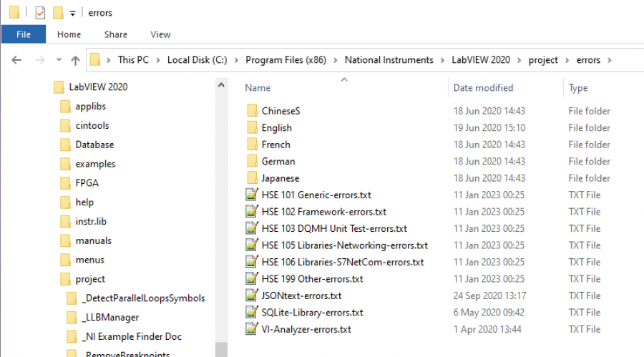
Task: Select instr.lib folder in navigation tree
Action: tap(91, 222)
